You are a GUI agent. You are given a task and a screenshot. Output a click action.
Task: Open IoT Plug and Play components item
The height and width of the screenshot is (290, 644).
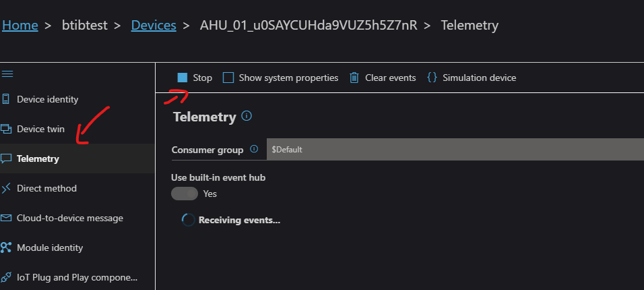77,277
